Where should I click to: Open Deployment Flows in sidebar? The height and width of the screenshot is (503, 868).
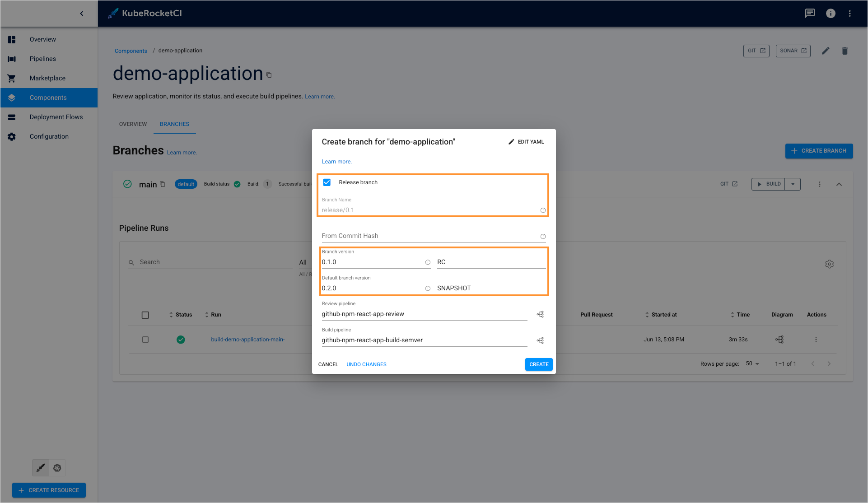coord(56,117)
